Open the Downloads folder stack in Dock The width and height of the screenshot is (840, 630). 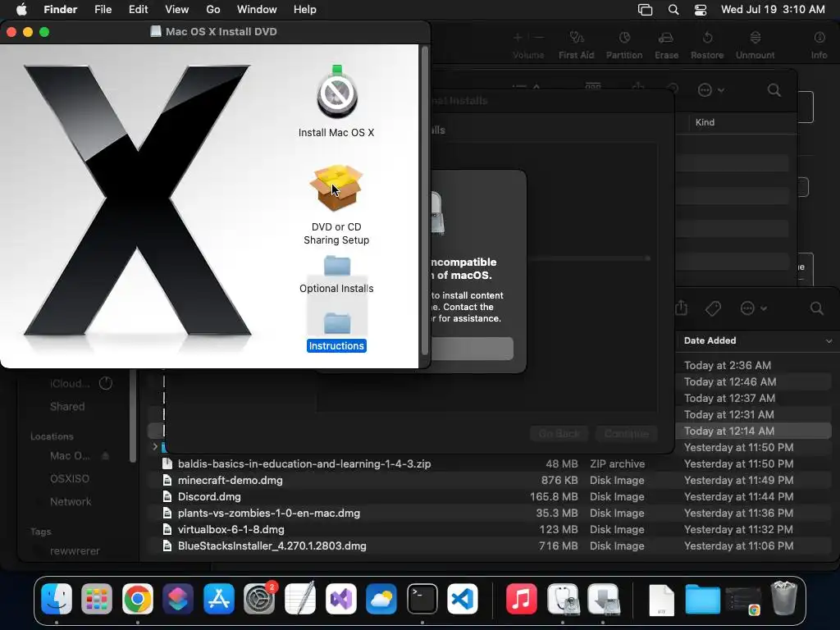coord(702,600)
